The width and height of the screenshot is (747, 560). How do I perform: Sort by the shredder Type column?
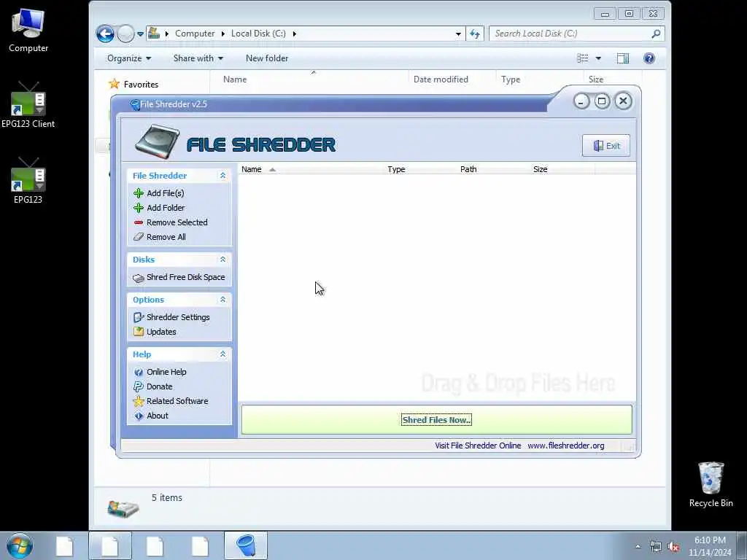click(x=420, y=169)
